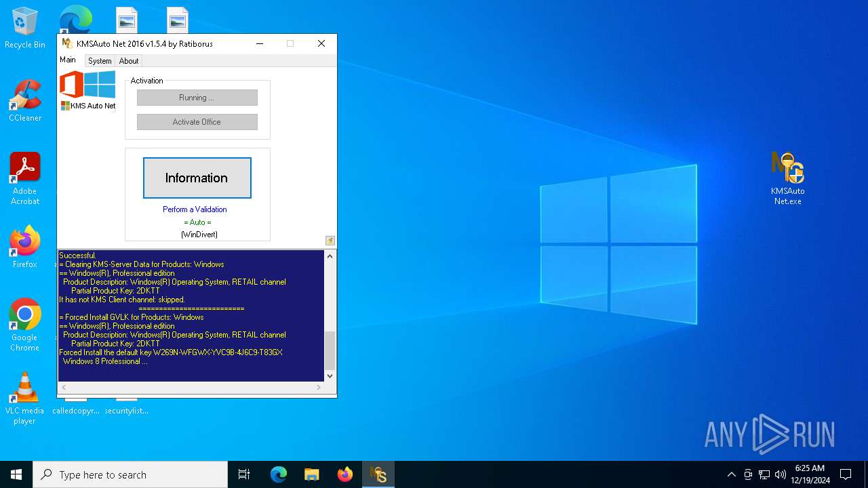This screenshot has width=868, height=488.
Task: Open the About tab
Action: [x=129, y=61]
